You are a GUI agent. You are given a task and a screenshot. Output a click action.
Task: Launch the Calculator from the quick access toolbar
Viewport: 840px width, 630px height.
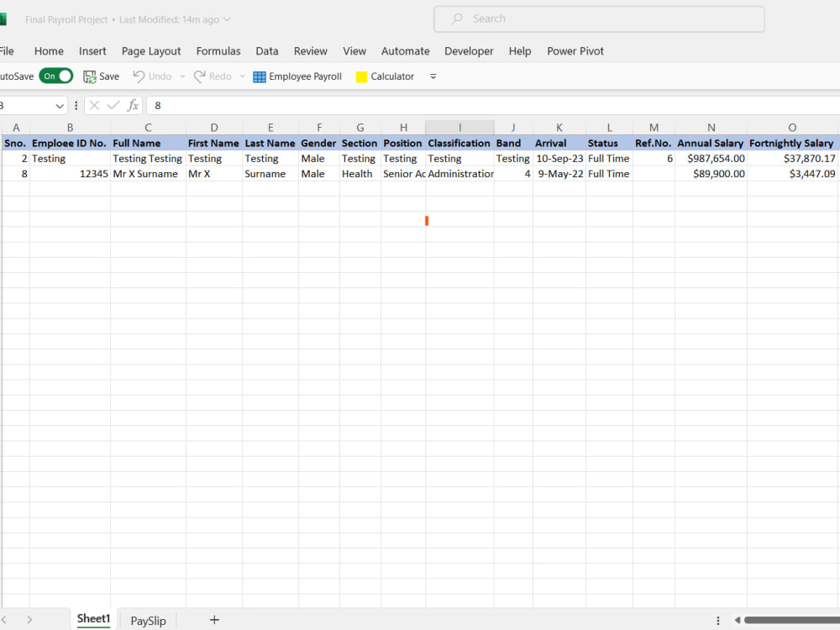point(384,76)
